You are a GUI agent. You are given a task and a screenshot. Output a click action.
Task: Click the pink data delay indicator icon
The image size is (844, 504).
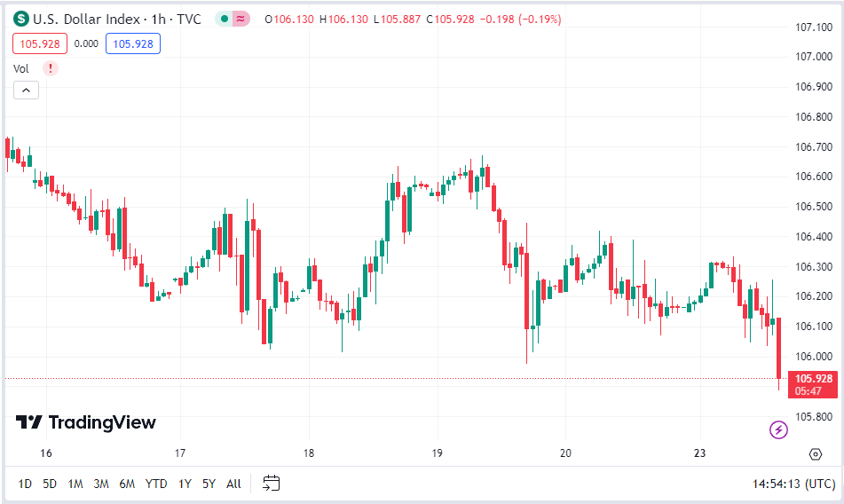pyautogui.click(x=241, y=20)
